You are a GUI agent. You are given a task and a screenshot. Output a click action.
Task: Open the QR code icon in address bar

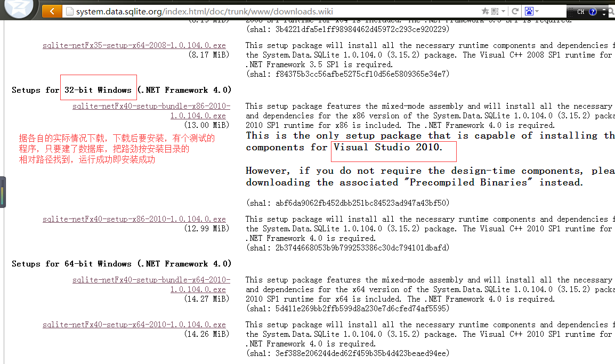pos(494,11)
